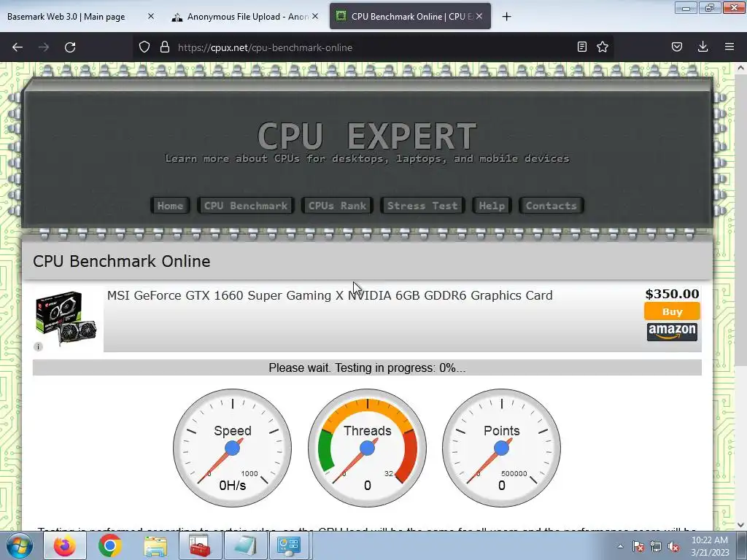Open Firefox from the taskbar

click(x=65, y=545)
